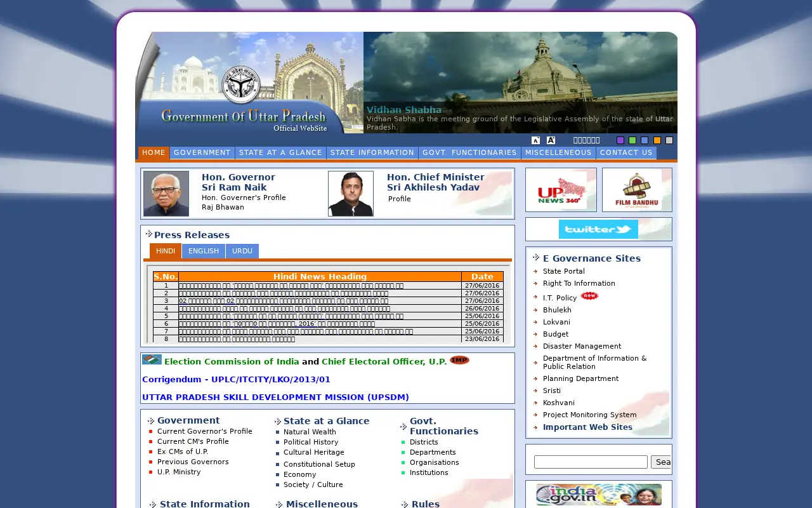The width and height of the screenshot is (812, 508).
Task: Open the STATE AT A GLANCE menu
Action: [x=280, y=153]
